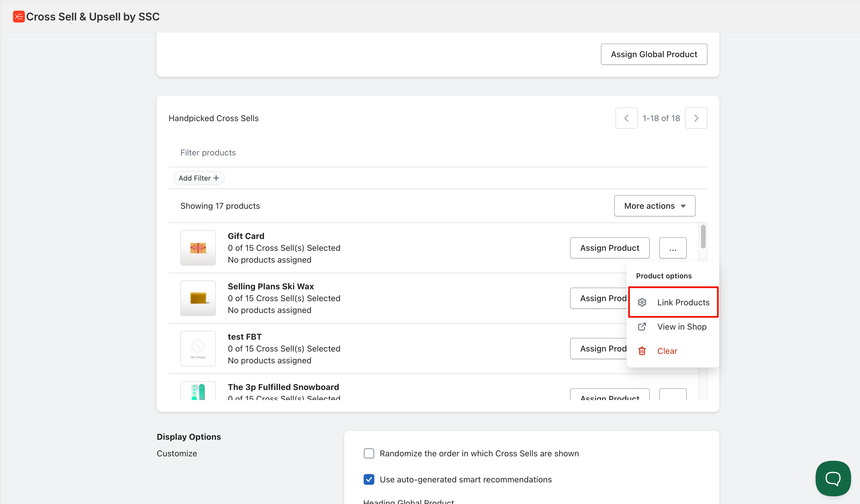860x504 pixels.
Task: Click Assign Global Product button
Action: click(654, 54)
